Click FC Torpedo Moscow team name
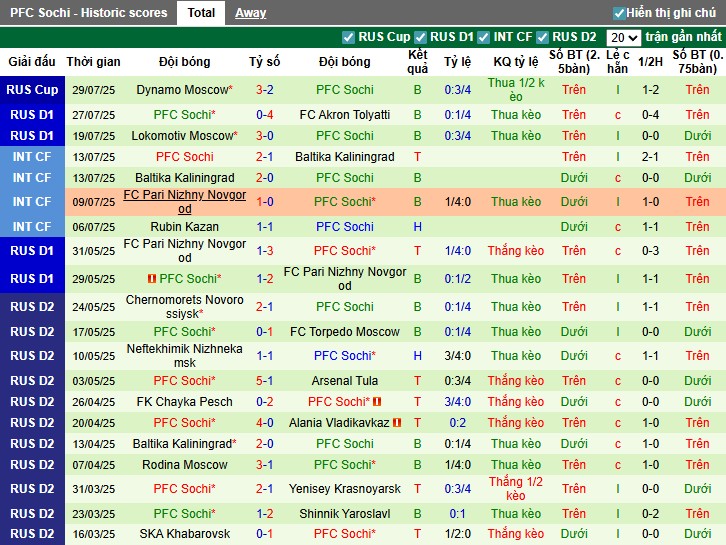 pyautogui.click(x=345, y=332)
